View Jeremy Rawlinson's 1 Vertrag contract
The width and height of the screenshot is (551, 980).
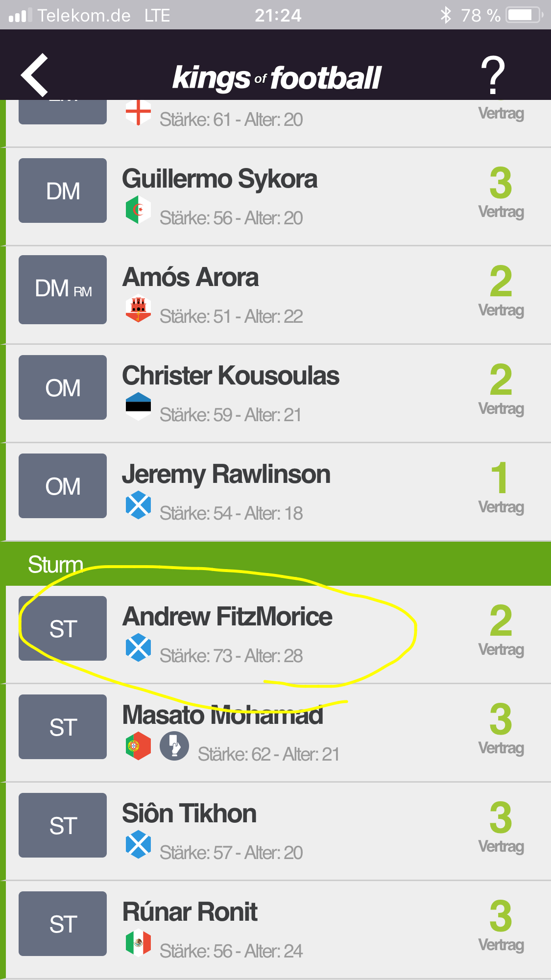(501, 488)
